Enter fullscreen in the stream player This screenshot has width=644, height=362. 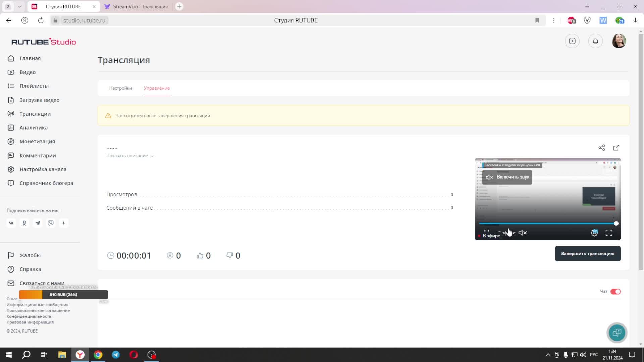pyautogui.click(x=609, y=233)
